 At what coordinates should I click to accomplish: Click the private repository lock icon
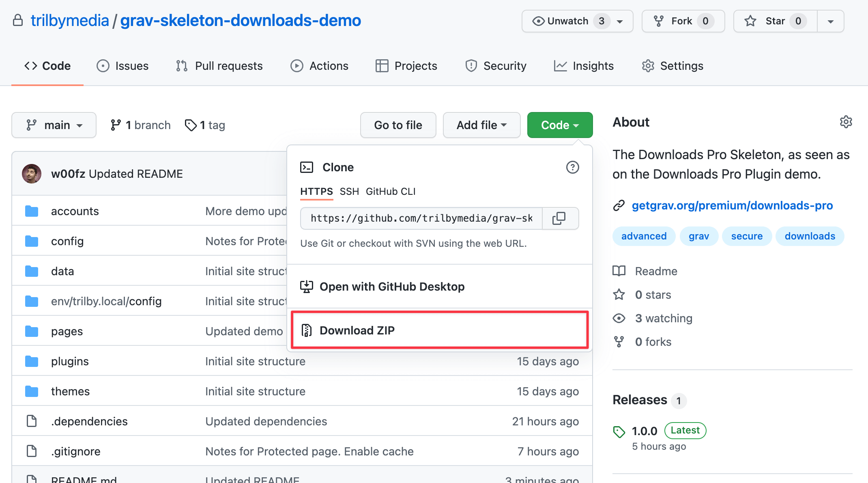(x=18, y=20)
